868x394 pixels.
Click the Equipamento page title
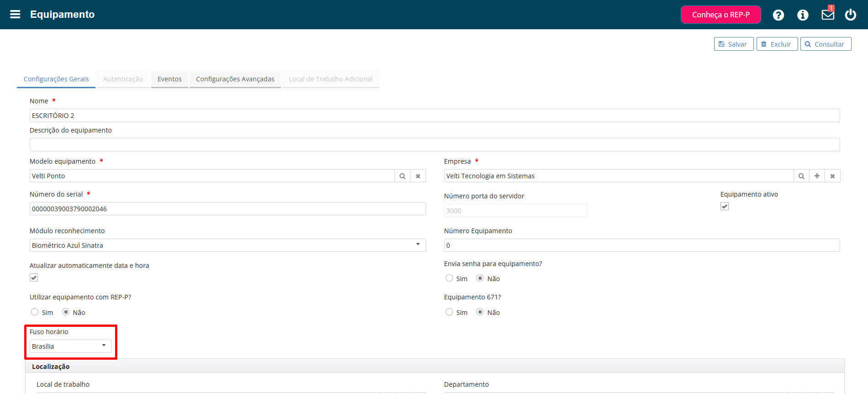(x=63, y=14)
